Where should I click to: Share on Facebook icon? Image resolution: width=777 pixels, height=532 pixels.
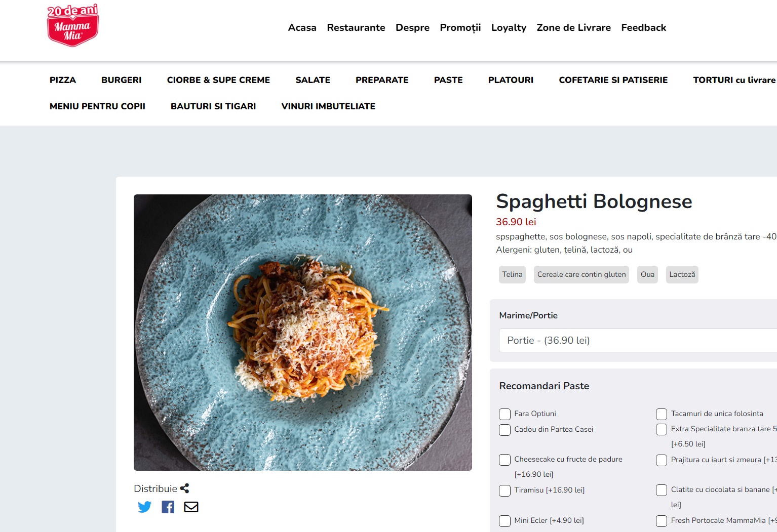pyautogui.click(x=168, y=507)
